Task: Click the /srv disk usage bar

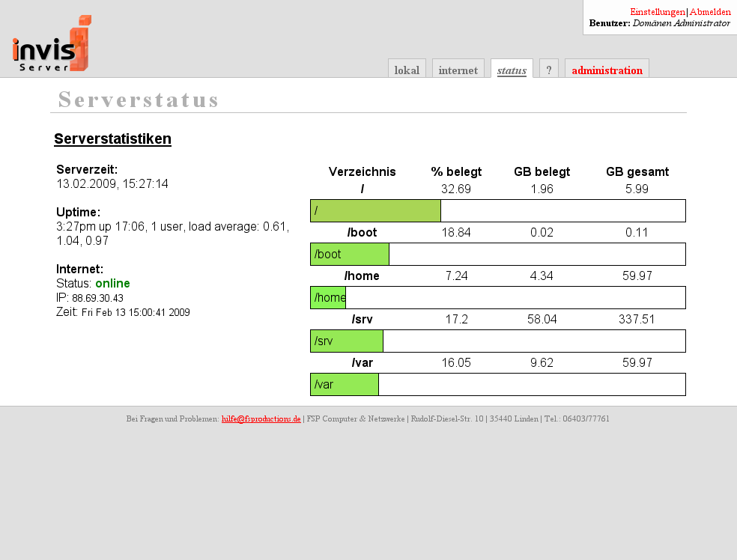Action: 497,341
